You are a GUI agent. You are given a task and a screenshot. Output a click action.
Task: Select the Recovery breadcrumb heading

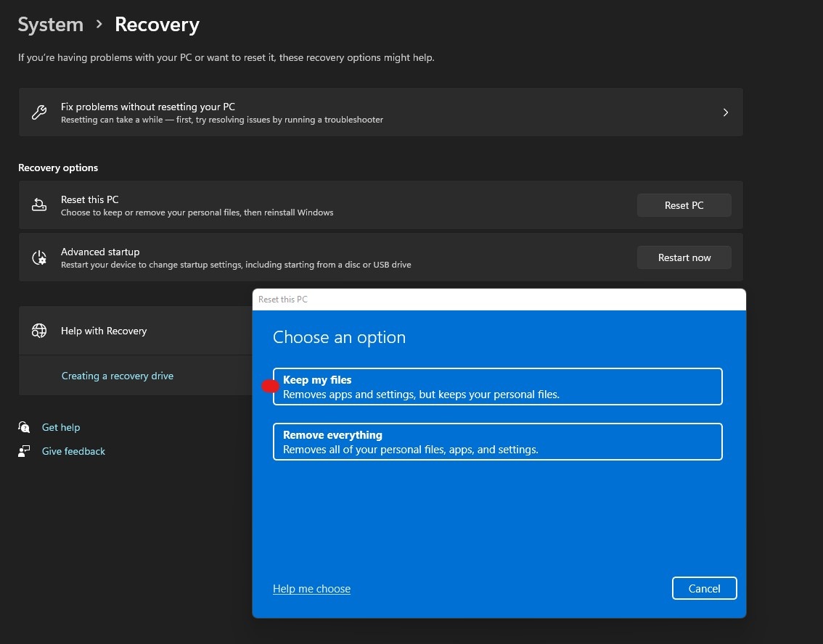[x=157, y=25]
